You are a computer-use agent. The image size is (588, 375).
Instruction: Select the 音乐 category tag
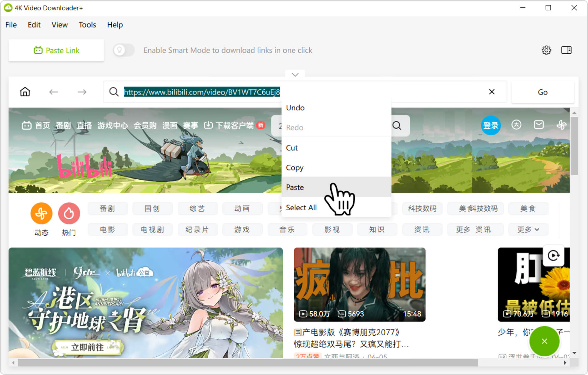(x=287, y=229)
